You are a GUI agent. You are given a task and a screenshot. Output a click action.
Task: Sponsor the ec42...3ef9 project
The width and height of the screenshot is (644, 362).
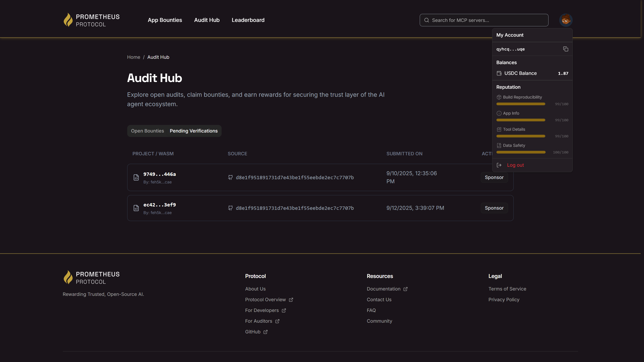[494, 208]
